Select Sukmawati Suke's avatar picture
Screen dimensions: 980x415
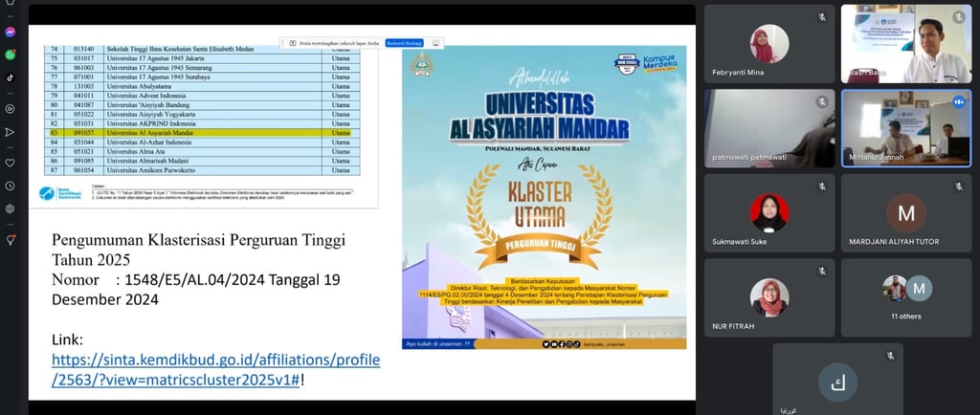coord(769,213)
